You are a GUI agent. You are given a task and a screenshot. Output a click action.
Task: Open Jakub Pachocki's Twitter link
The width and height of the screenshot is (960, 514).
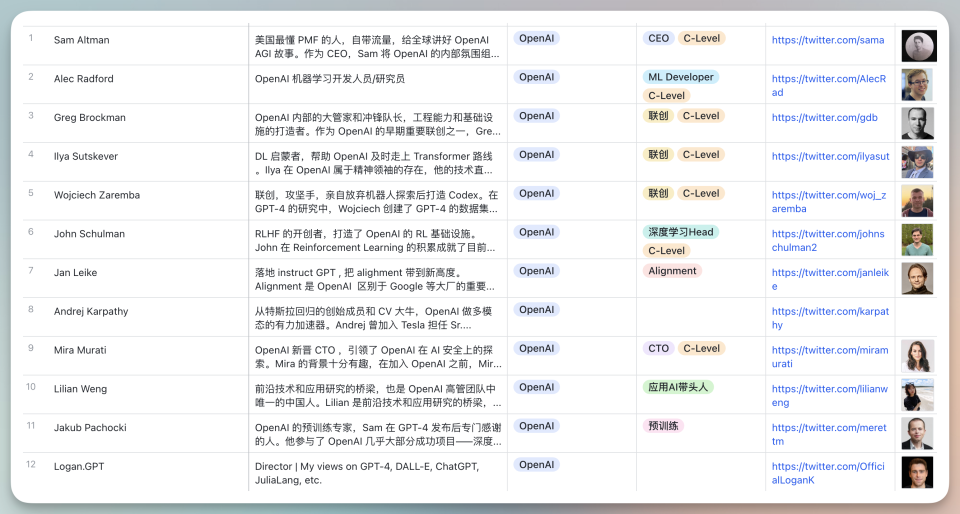click(829, 434)
